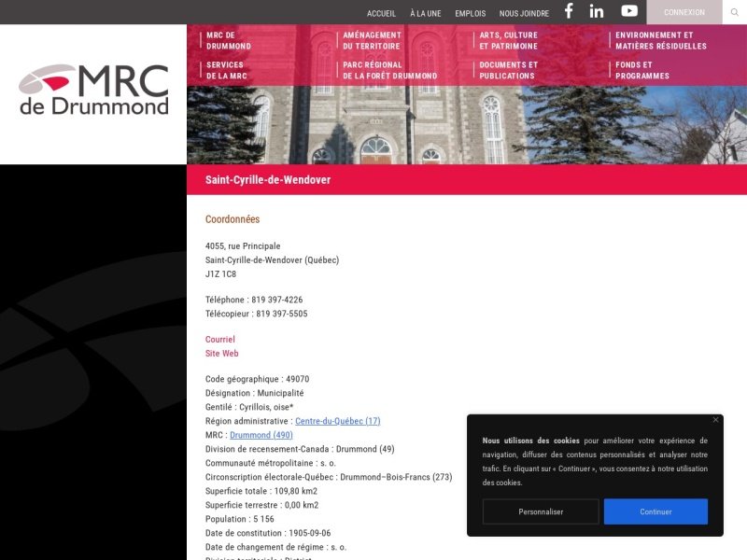Click the MRC de Drummond logo
Image resolution: width=747 pixels, height=560 pixels.
[x=94, y=90]
